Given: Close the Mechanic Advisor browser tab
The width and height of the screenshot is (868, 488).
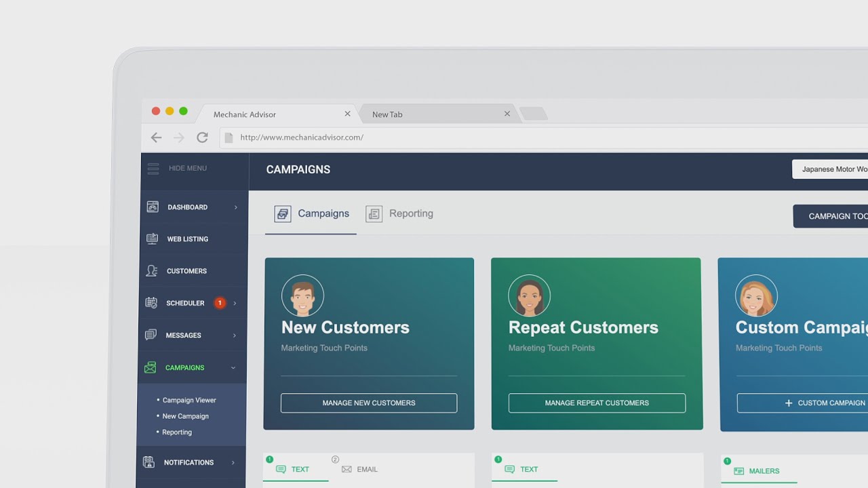Looking at the screenshot, I should coord(347,114).
